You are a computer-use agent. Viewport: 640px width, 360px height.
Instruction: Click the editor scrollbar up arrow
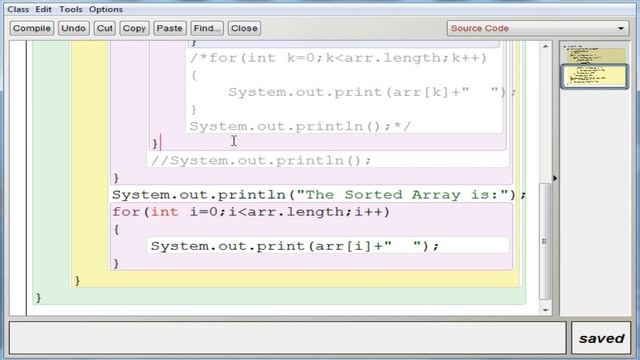(545, 47)
